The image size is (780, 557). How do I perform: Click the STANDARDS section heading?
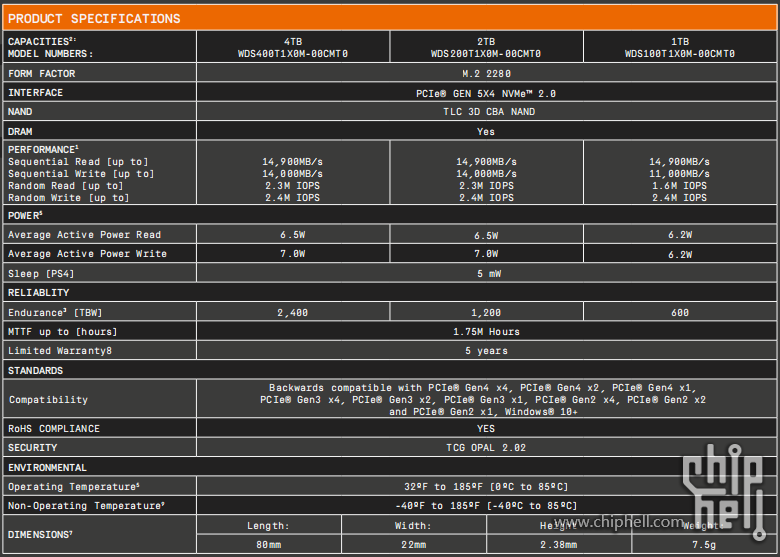[35, 371]
